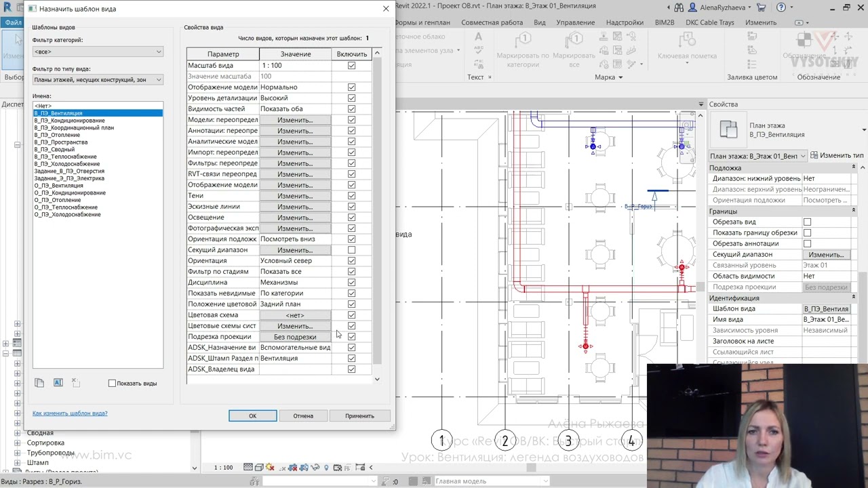Open the Управление ribbon tab
This screenshot has height=488, width=868.
pos(575,22)
